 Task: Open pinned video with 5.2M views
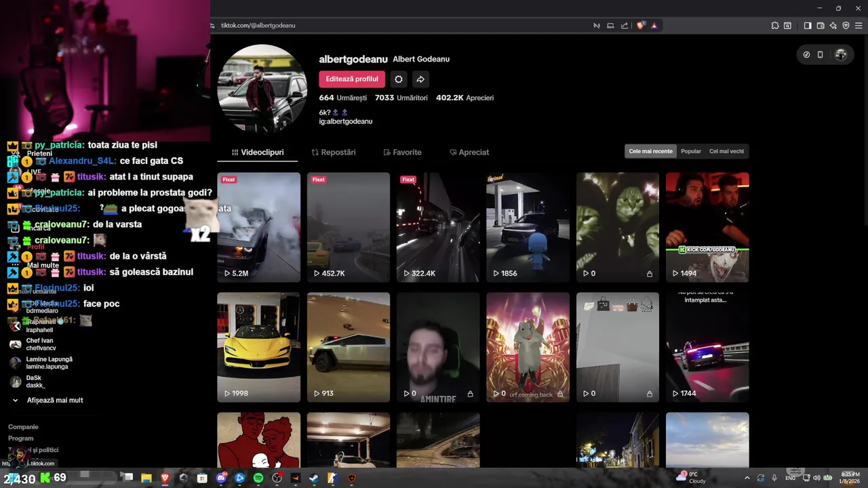258,227
